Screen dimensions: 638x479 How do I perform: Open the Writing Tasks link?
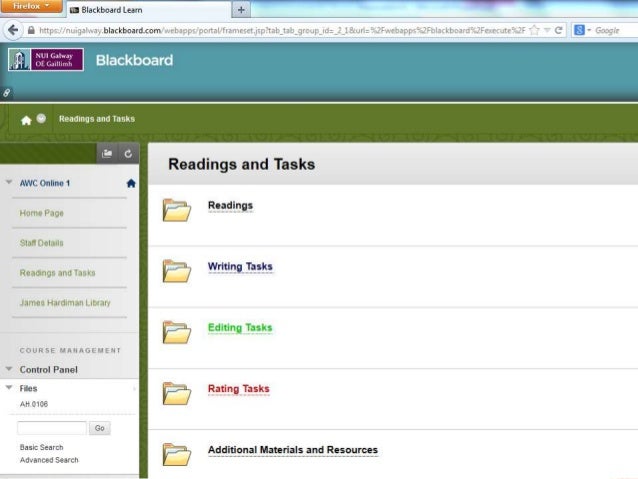point(240,267)
